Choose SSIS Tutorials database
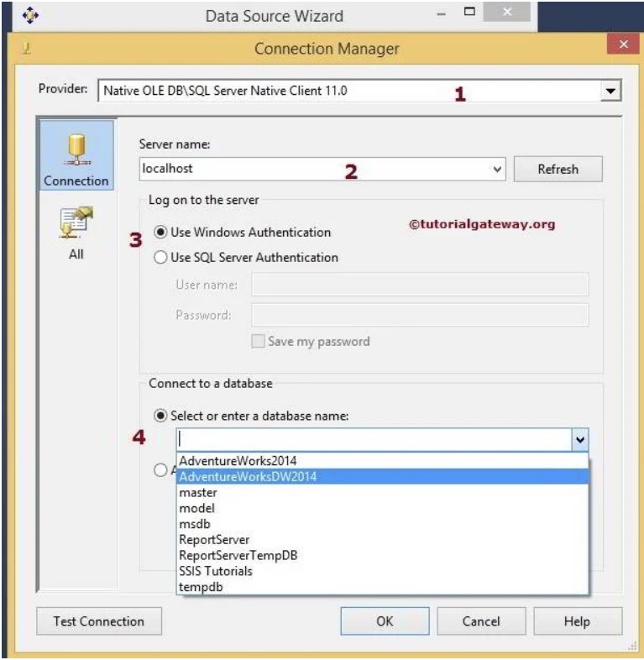This screenshot has height=660, width=644. click(x=382, y=571)
